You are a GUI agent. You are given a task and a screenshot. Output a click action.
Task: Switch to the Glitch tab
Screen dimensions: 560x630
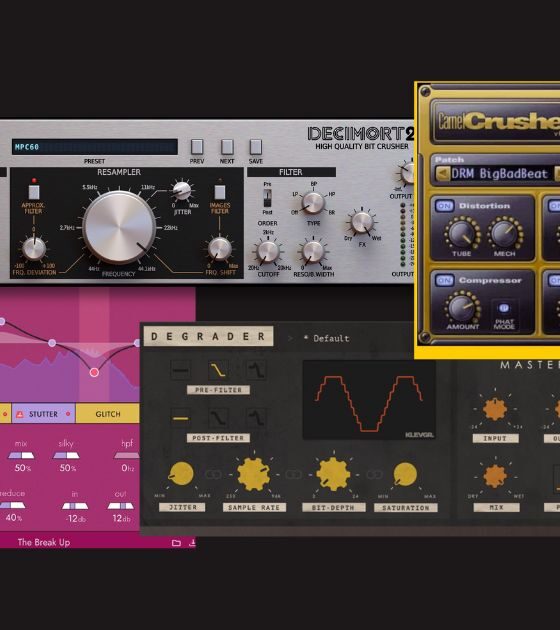(108, 414)
